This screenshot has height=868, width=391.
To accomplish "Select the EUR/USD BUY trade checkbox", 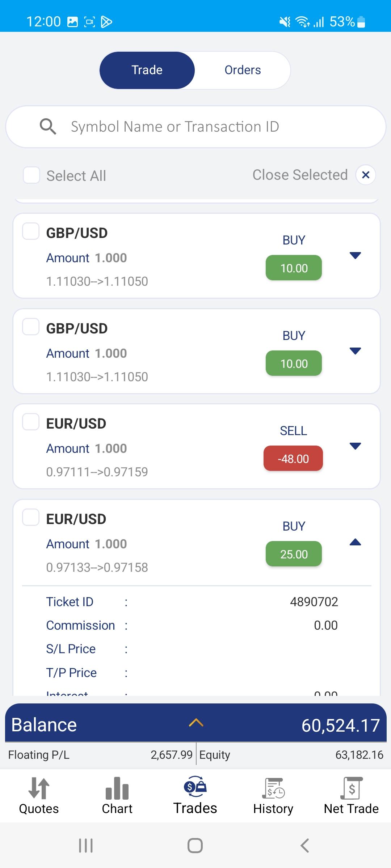I will click(x=31, y=518).
